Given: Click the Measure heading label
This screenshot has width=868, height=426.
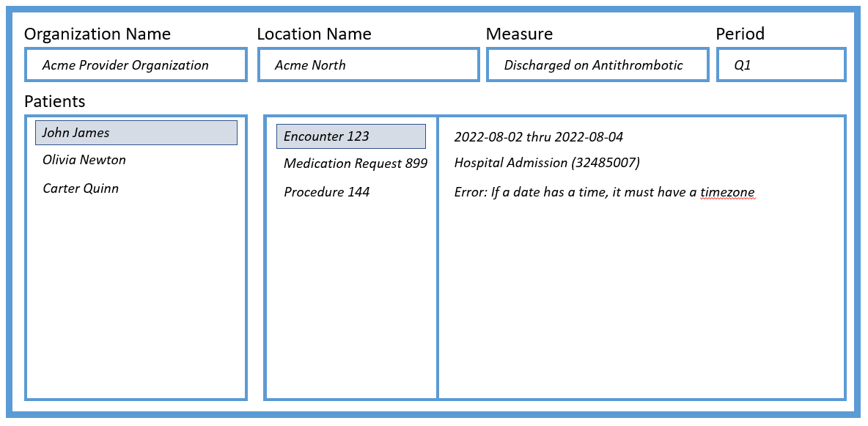Looking at the screenshot, I should pyautogui.click(x=519, y=34).
